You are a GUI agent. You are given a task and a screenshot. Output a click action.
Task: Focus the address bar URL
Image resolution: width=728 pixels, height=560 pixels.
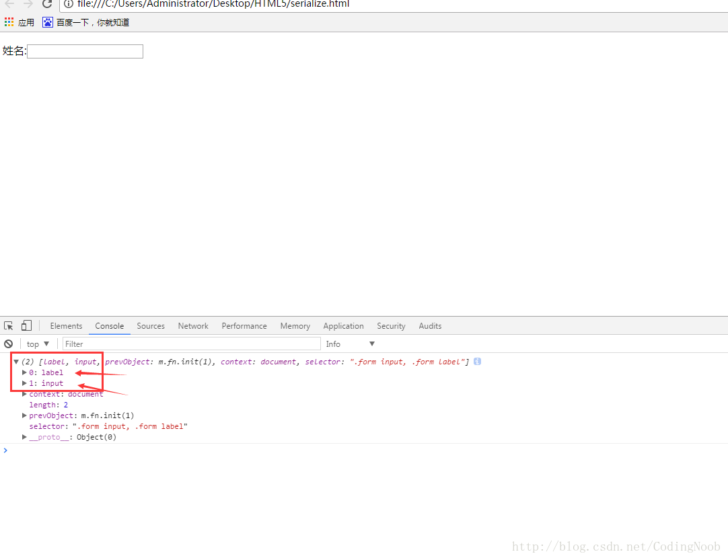pos(213,4)
